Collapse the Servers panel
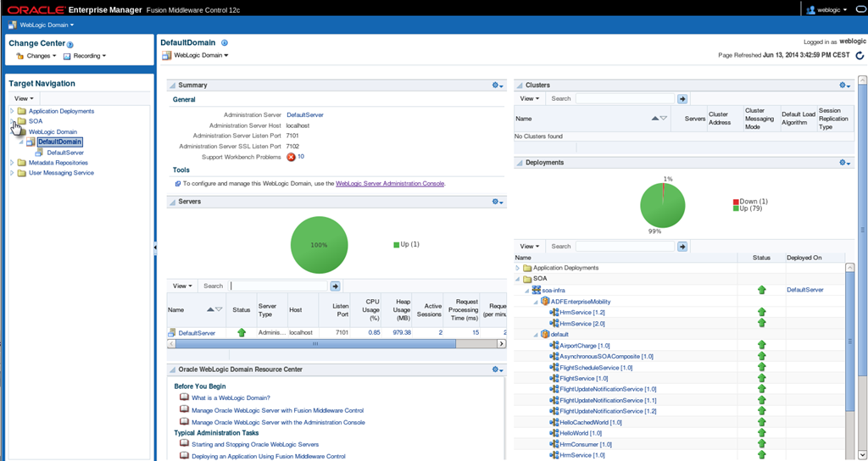 172,202
